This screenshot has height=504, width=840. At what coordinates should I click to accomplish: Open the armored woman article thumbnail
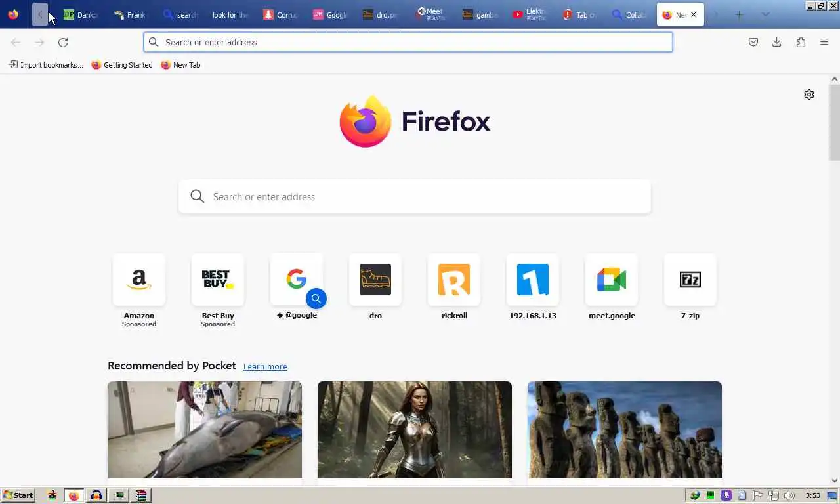[415, 430]
